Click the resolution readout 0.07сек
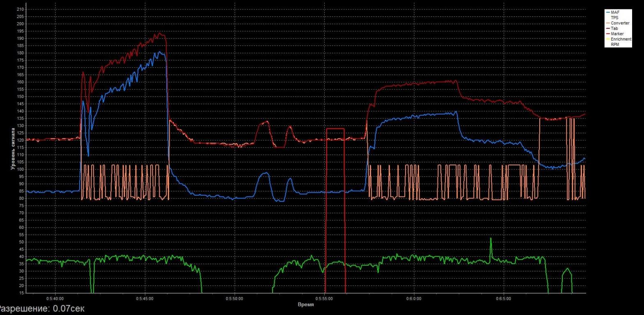 (69, 308)
